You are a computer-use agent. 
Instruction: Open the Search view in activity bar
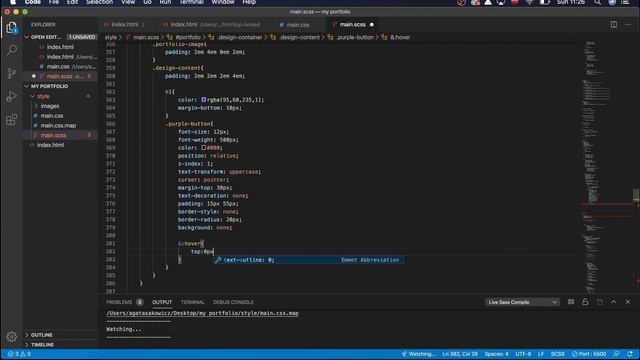pyautogui.click(x=11, y=50)
